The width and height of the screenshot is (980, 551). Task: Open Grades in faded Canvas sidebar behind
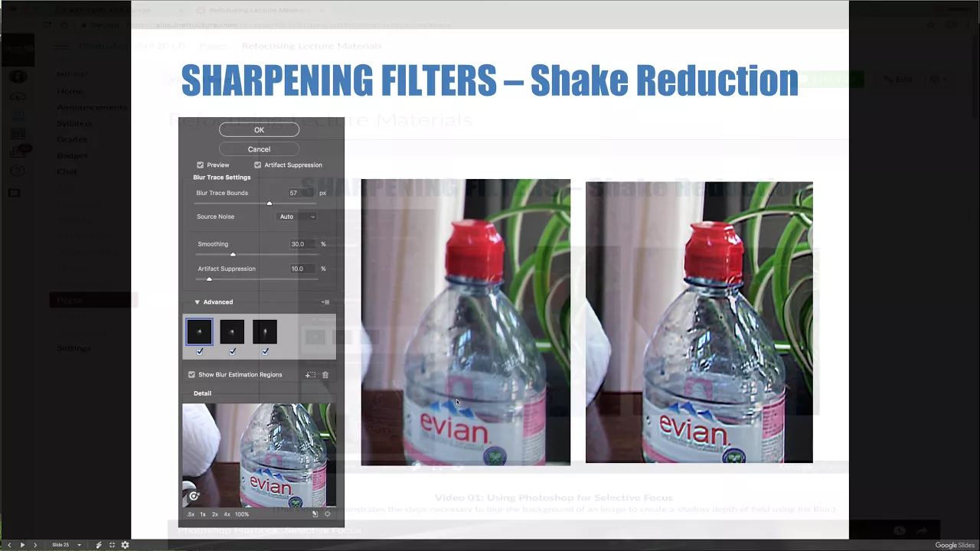(x=72, y=139)
